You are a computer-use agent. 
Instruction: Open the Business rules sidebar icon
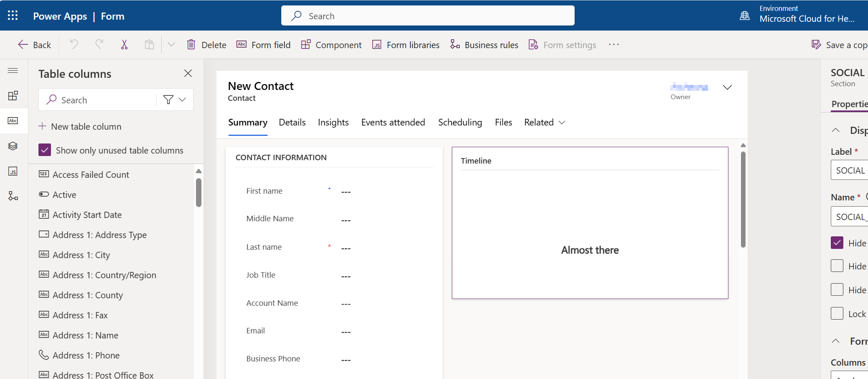click(13, 196)
